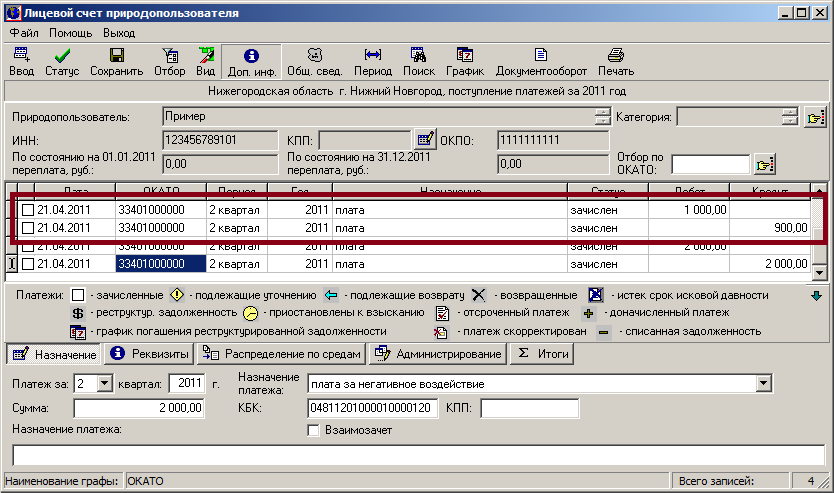Image resolution: width=834 pixels, height=493 pixels.
Task: Open Поиск binoculars search tool
Action: pos(418,62)
